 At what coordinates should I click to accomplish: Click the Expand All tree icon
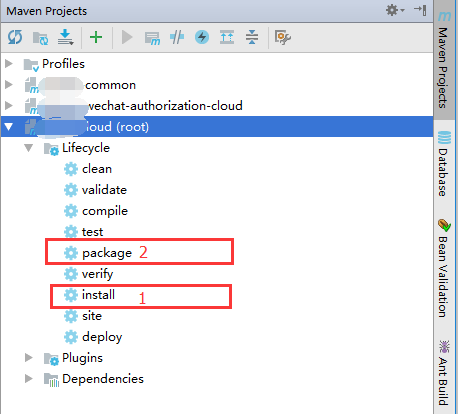click(227, 37)
